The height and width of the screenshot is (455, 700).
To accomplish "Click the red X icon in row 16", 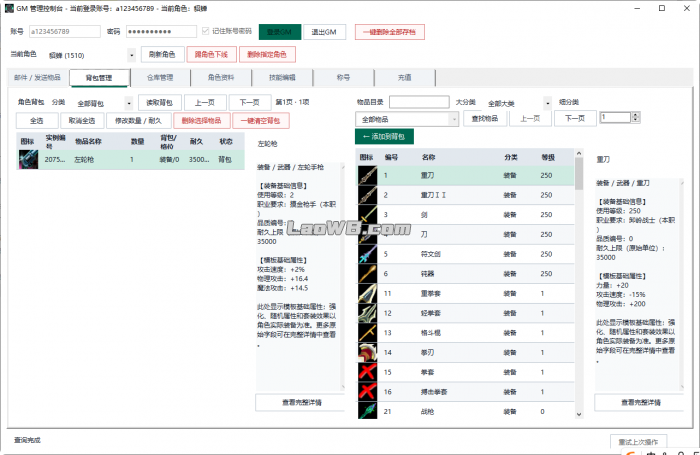I will click(367, 392).
